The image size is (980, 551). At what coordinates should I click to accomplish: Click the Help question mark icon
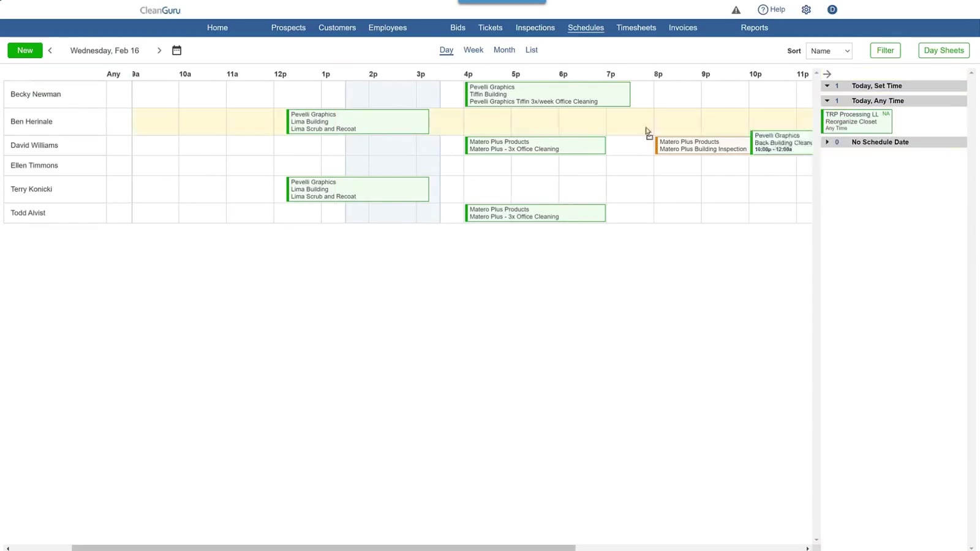tap(763, 10)
